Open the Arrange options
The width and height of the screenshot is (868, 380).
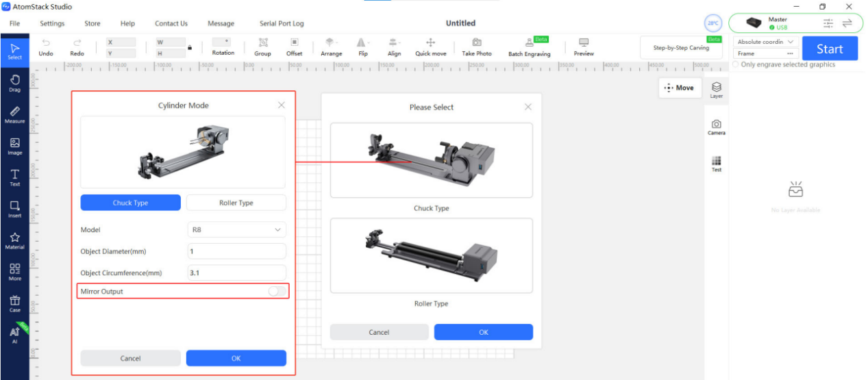(331, 47)
